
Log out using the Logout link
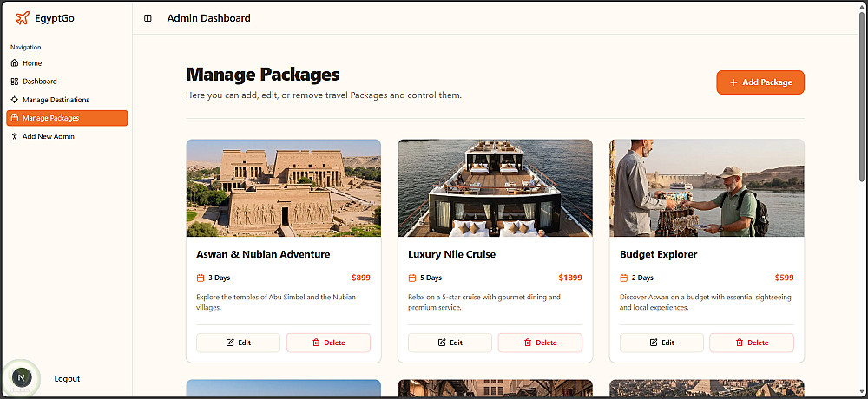pos(67,379)
